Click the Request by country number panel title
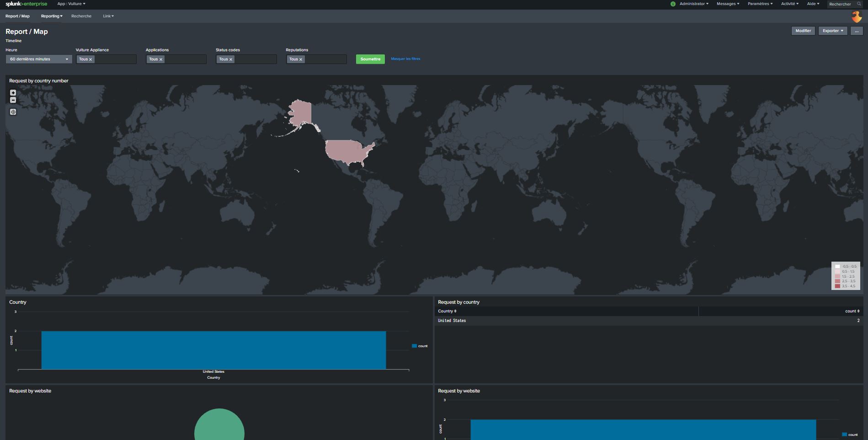 click(x=39, y=80)
